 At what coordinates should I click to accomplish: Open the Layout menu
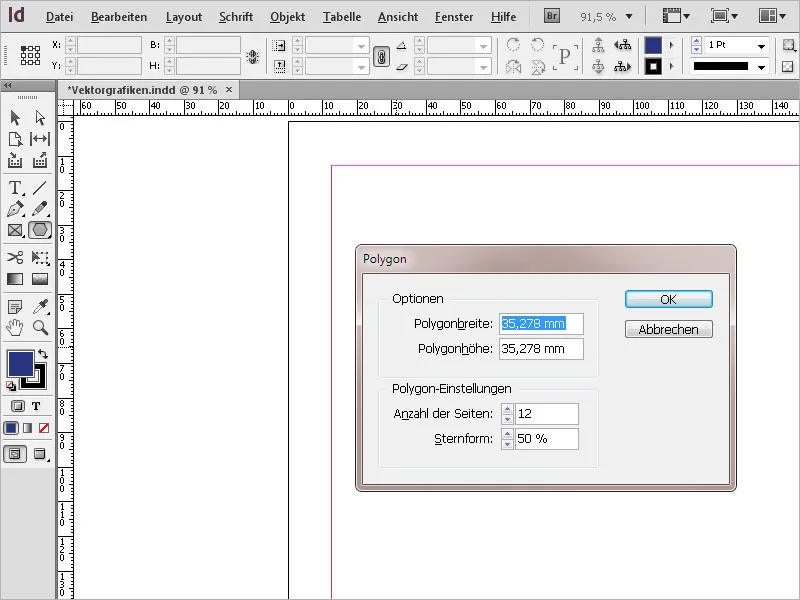[x=184, y=17]
